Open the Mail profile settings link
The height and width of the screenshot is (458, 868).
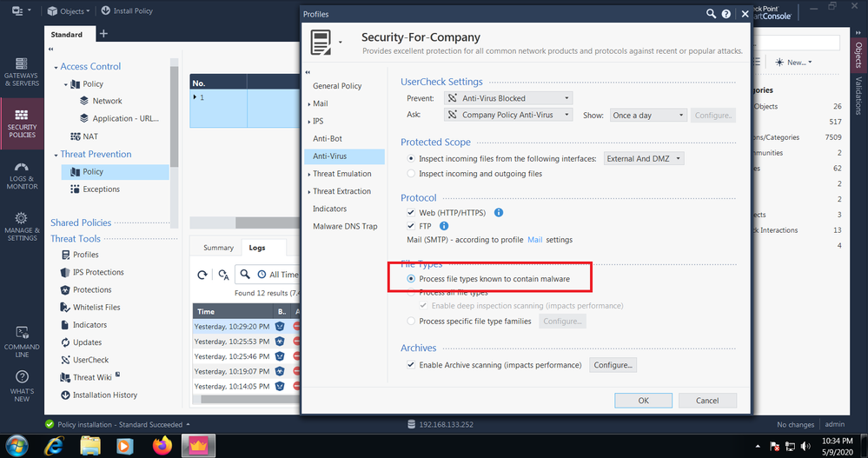(536, 240)
